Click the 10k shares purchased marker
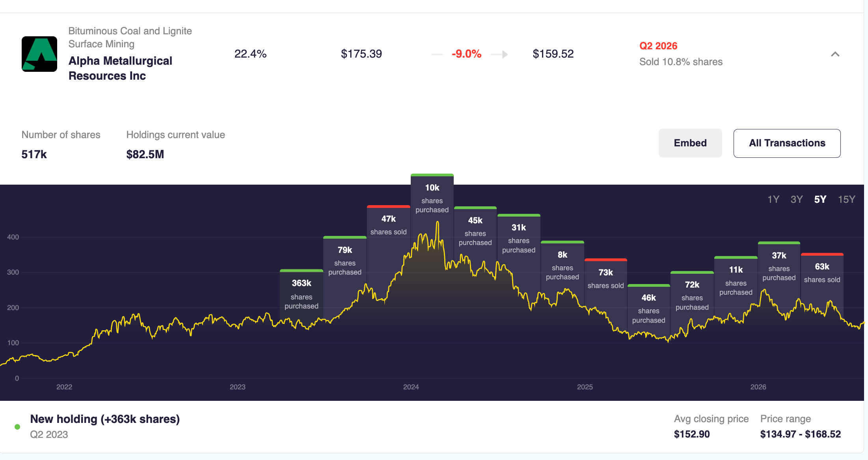The height and width of the screenshot is (460, 868). [x=432, y=198]
